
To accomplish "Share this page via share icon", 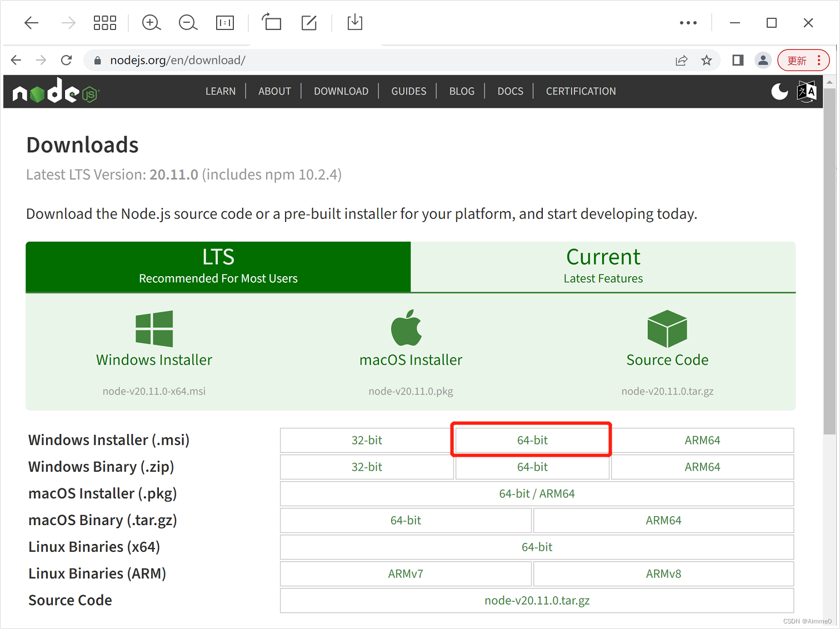I will coord(682,60).
